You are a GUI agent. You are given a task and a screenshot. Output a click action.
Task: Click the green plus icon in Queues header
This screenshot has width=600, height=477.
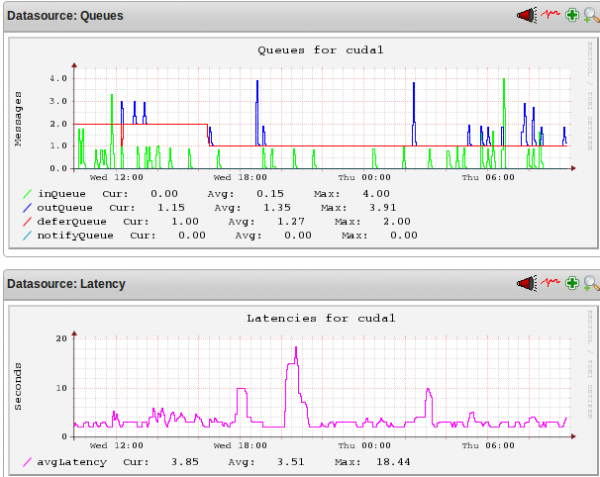571,15
